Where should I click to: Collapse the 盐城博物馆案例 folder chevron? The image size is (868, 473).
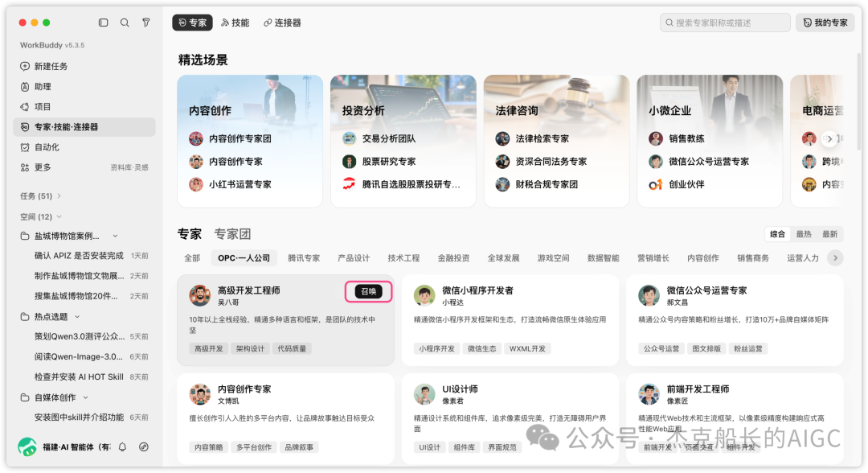[x=115, y=236]
